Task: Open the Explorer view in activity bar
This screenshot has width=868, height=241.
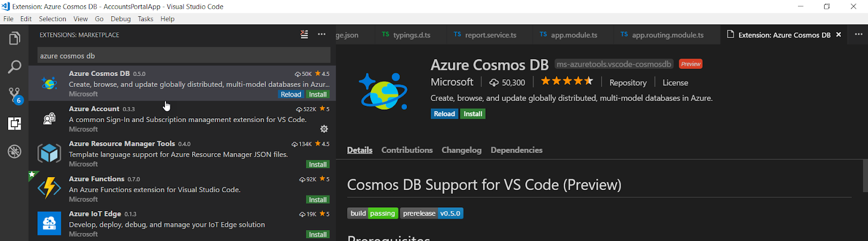Action: coord(15,39)
